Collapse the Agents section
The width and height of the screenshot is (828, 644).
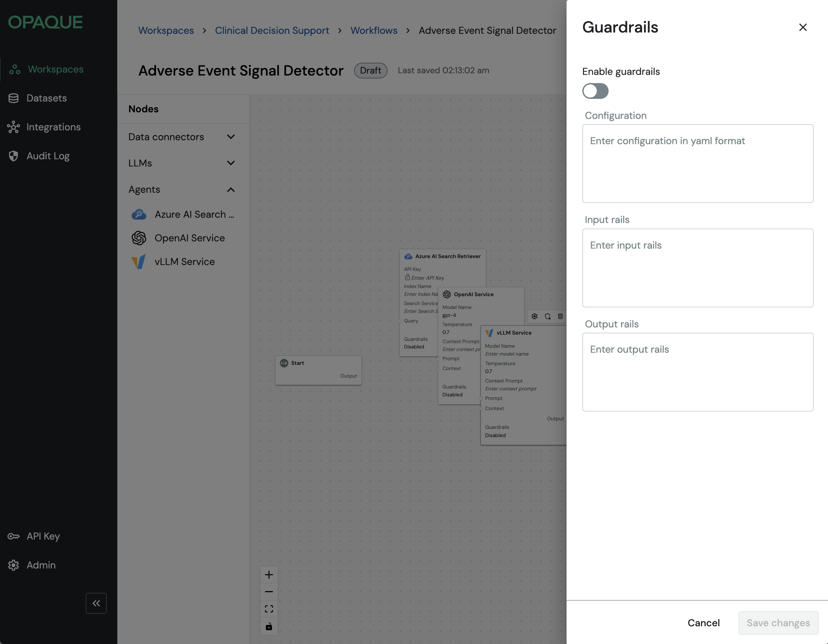231,189
